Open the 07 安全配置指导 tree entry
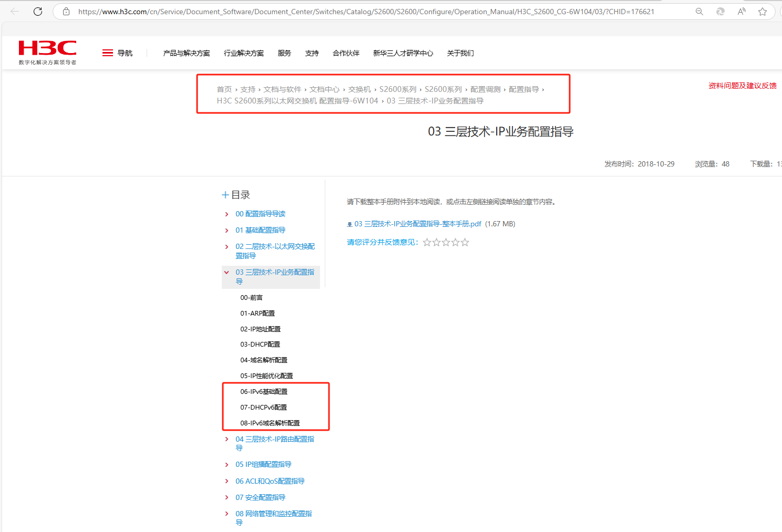The height and width of the screenshot is (532, 782). click(261, 498)
